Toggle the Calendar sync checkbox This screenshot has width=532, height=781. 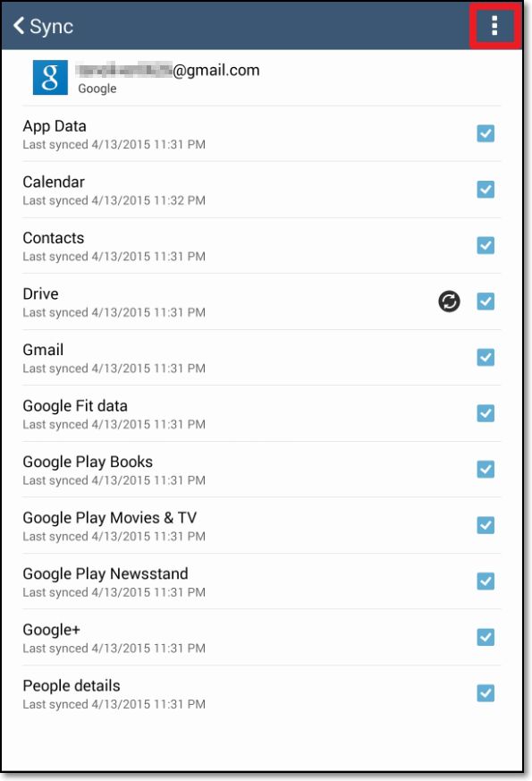click(x=486, y=190)
